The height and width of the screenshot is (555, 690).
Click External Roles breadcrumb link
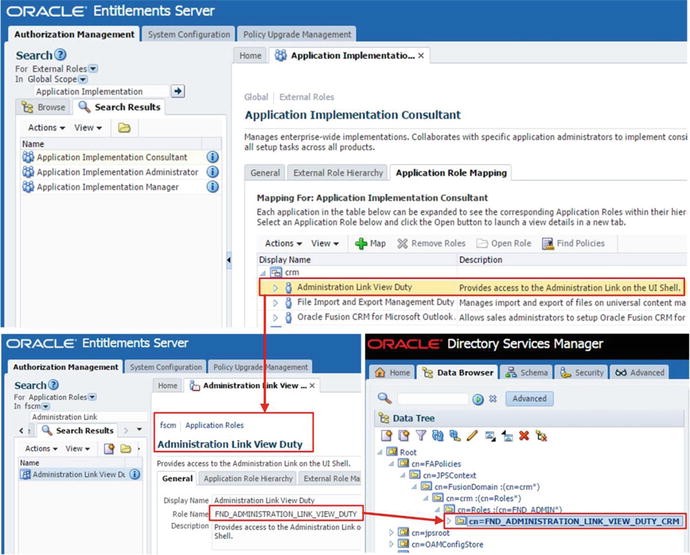click(307, 97)
